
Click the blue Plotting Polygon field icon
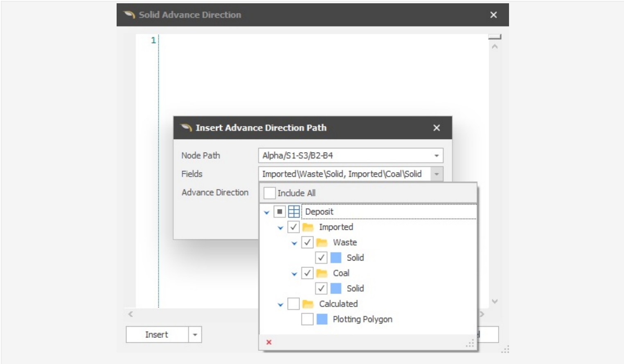pyautogui.click(x=322, y=319)
